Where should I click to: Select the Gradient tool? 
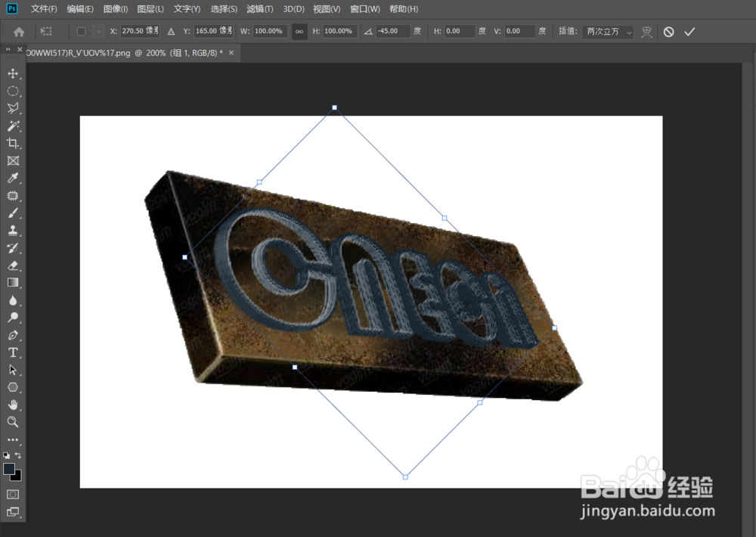13,283
